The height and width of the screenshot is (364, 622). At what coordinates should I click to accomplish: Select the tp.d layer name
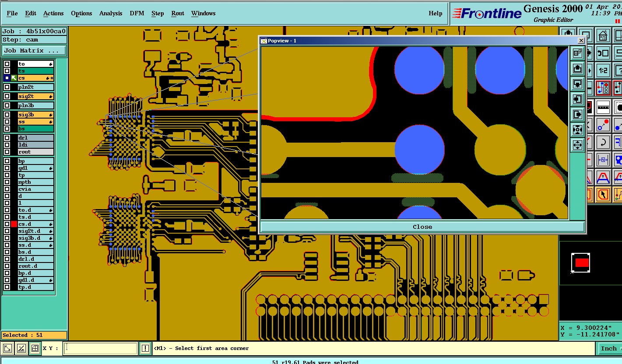click(x=35, y=287)
